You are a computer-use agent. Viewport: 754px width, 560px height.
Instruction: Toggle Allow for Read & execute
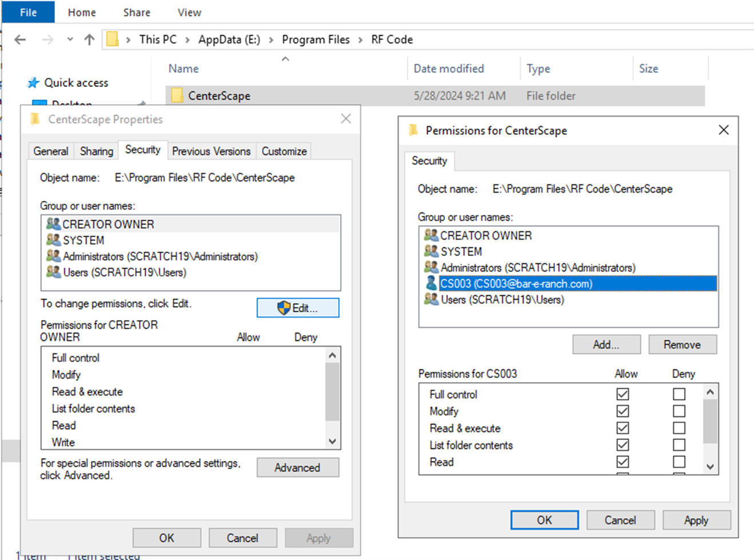pyautogui.click(x=622, y=428)
